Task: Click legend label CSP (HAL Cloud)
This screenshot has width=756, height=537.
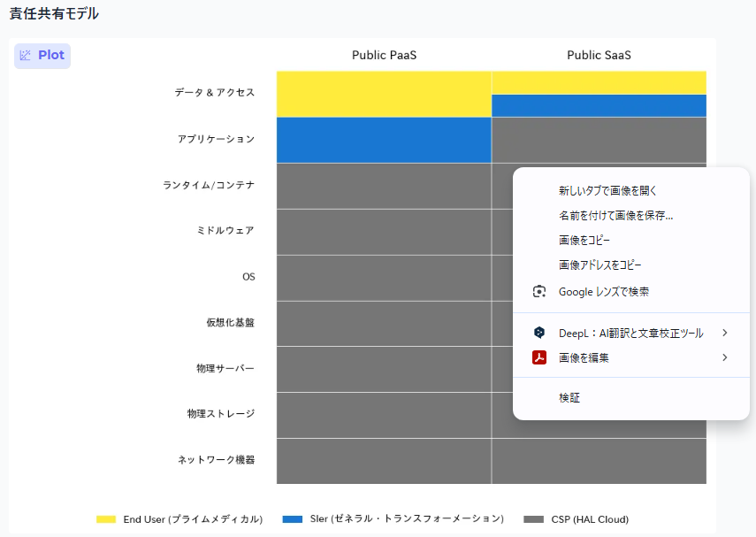Action: coord(590,519)
